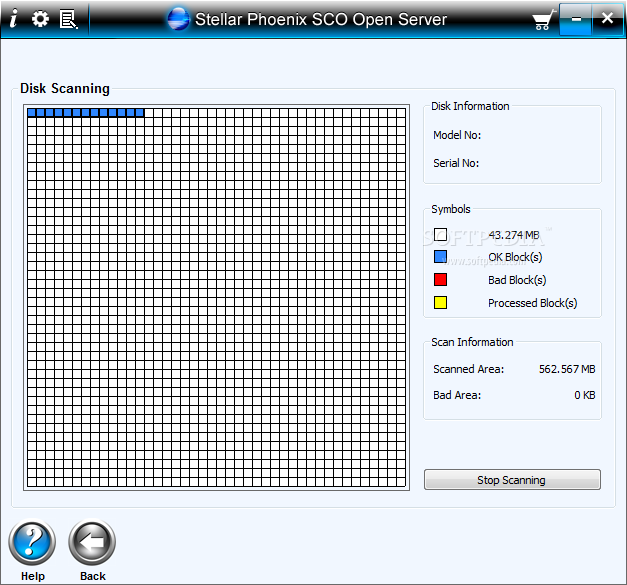
Task: Click the Stellar Phoenix globe logo
Action: tap(178, 19)
